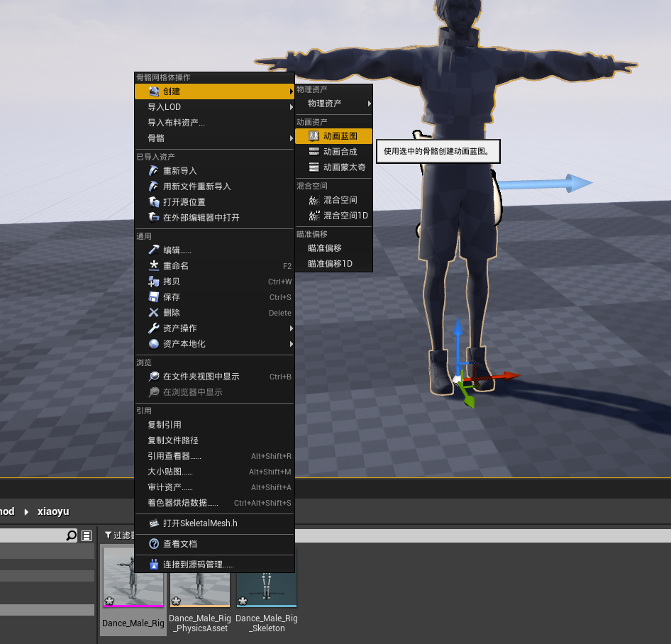Click the Blend Space 1D (混合空间1D) icon
671x644 pixels.
point(314,216)
